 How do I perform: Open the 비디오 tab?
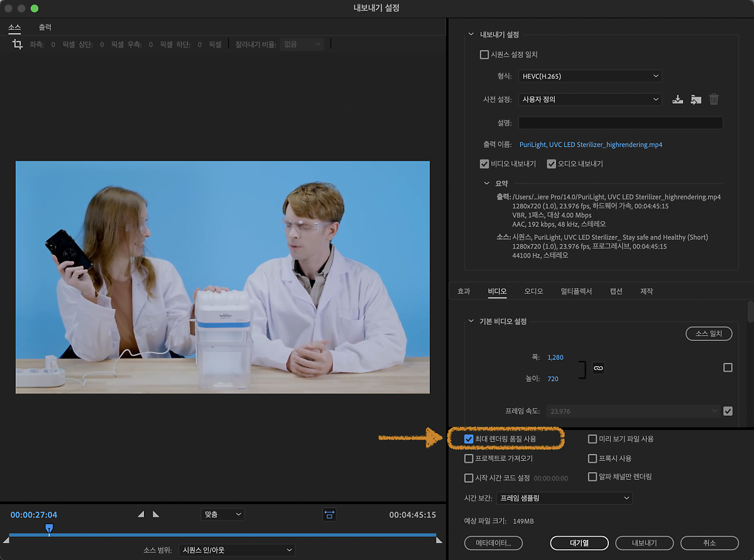[x=497, y=291]
